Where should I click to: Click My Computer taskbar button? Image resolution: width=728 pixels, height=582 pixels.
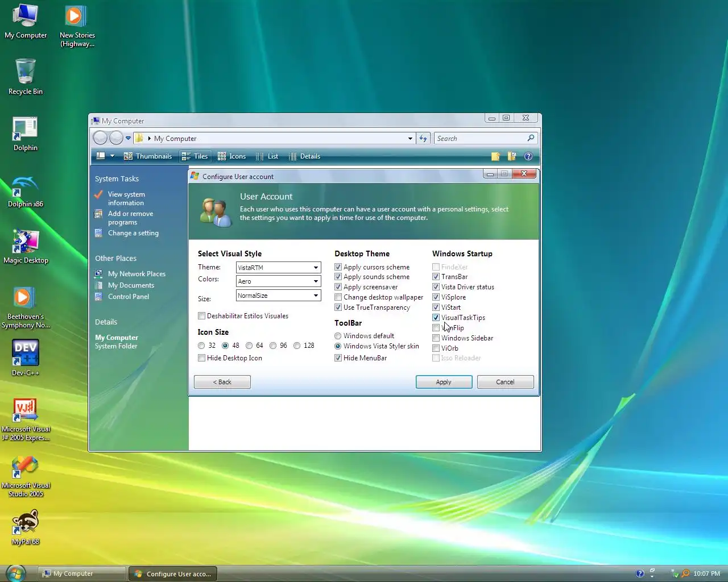click(82, 573)
